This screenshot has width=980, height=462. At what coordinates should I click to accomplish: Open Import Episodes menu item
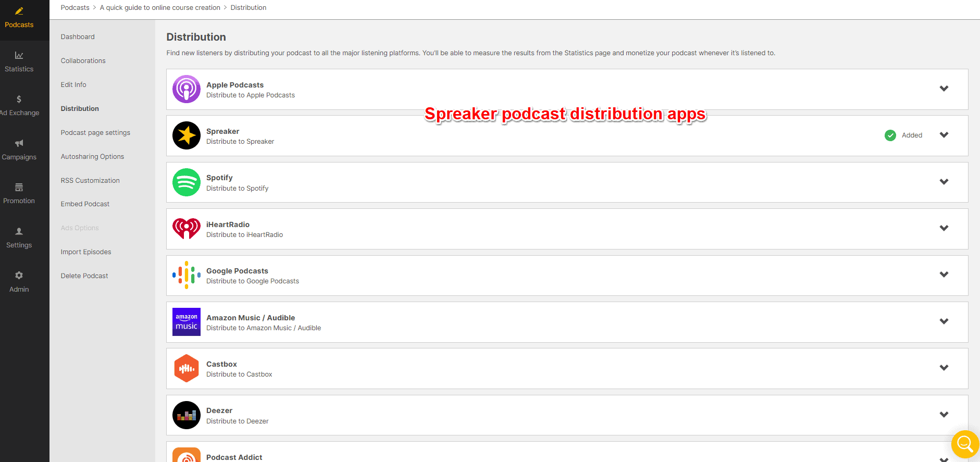point(86,252)
